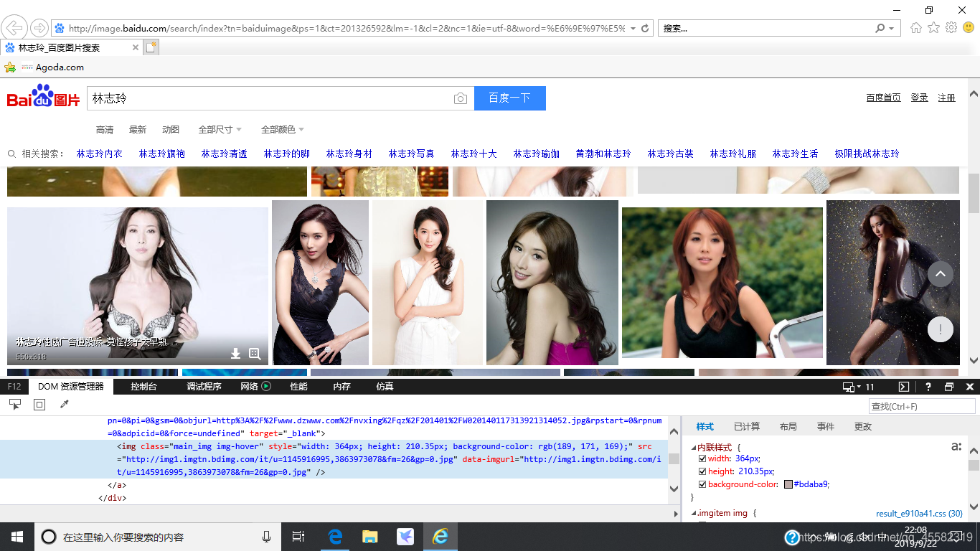
Task: Toggle the DOM element highlighting box icon
Action: pyautogui.click(x=39, y=405)
